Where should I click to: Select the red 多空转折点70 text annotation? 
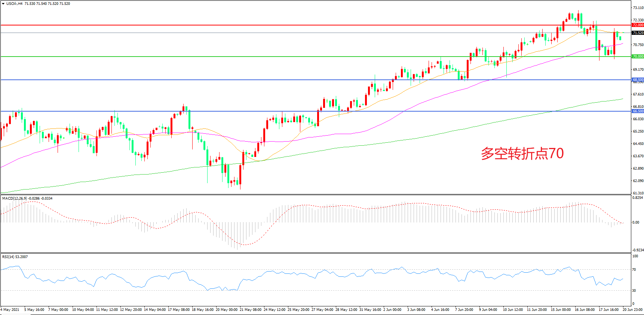(522, 154)
